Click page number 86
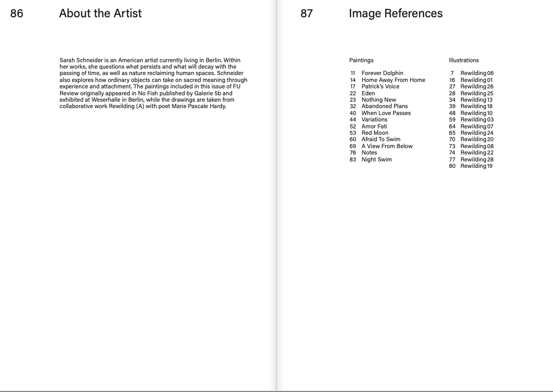The height and width of the screenshot is (392, 553). 17,13
